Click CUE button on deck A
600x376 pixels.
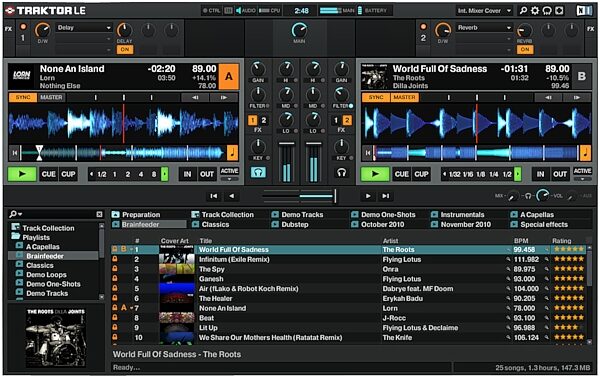coord(49,174)
